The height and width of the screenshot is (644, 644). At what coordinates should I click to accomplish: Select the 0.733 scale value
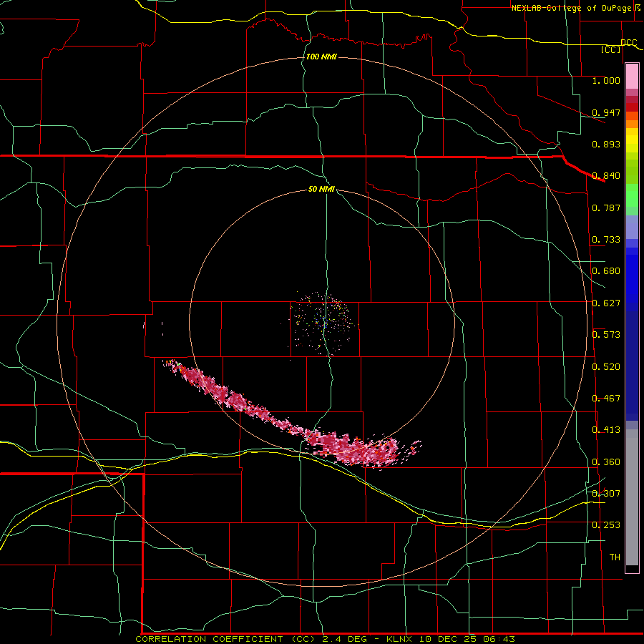pos(606,240)
